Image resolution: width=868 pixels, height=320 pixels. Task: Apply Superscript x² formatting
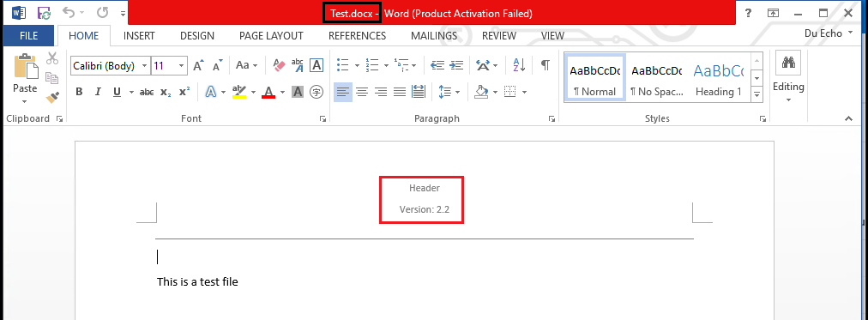tap(184, 91)
